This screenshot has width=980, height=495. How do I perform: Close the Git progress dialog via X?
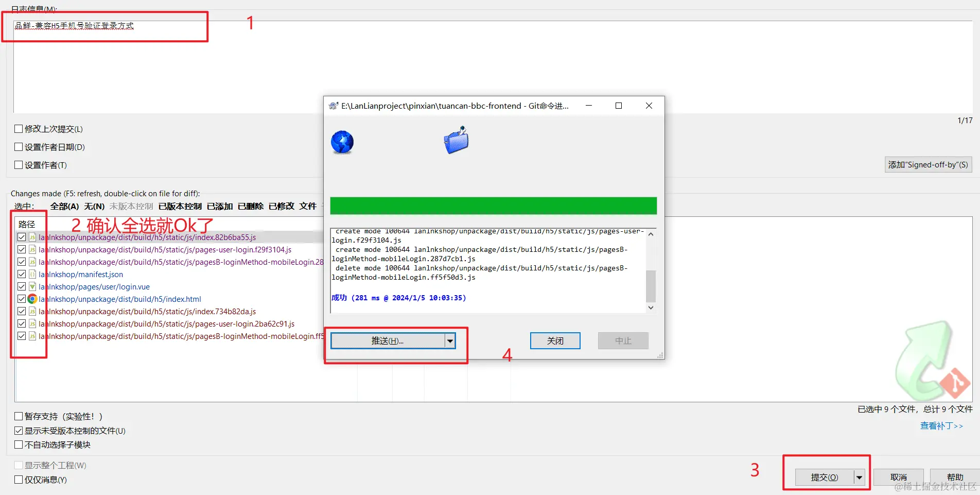[649, 106]
